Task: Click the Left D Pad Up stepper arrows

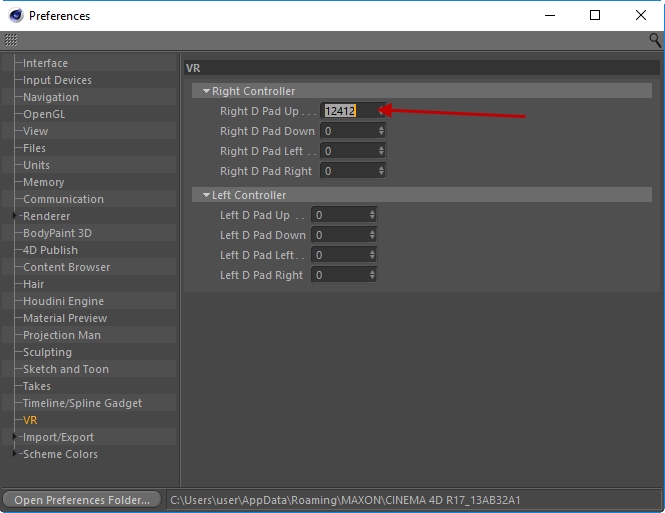Action: pos(372,215)
